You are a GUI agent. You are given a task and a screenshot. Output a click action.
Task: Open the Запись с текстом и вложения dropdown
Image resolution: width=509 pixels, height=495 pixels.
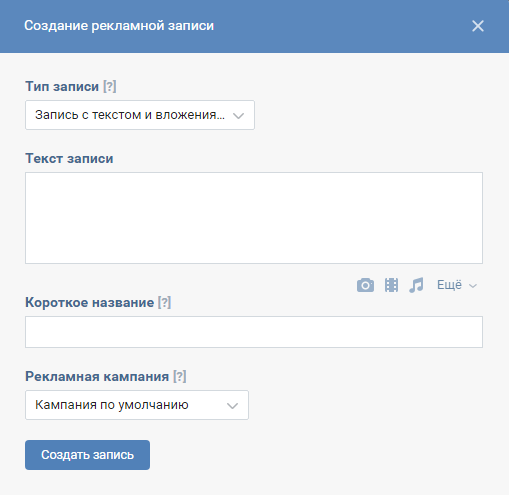(x=140, y=115)
